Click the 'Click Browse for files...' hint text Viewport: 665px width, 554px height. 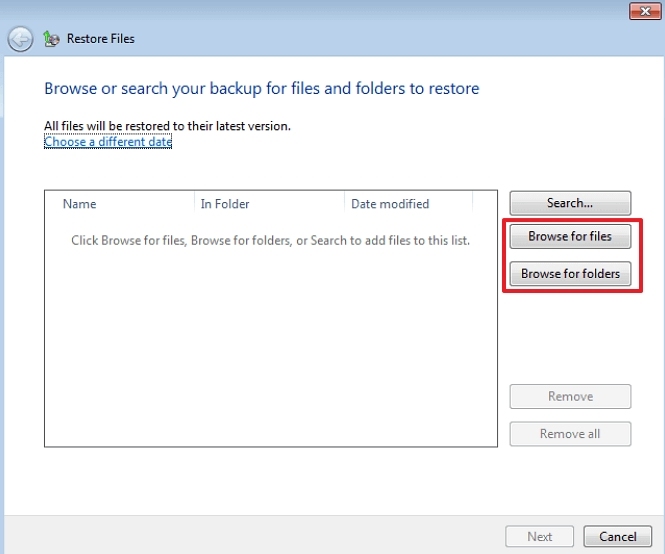point(271,241)
